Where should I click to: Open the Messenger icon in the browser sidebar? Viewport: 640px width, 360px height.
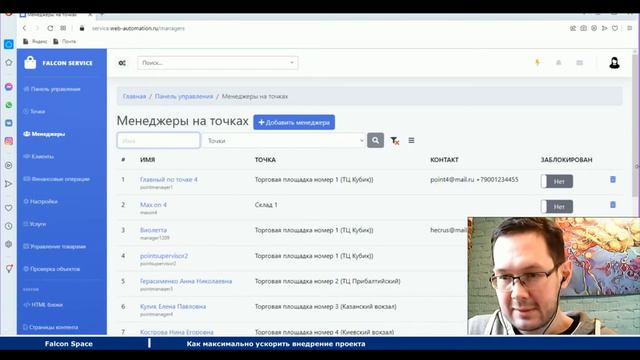point(9,87)
